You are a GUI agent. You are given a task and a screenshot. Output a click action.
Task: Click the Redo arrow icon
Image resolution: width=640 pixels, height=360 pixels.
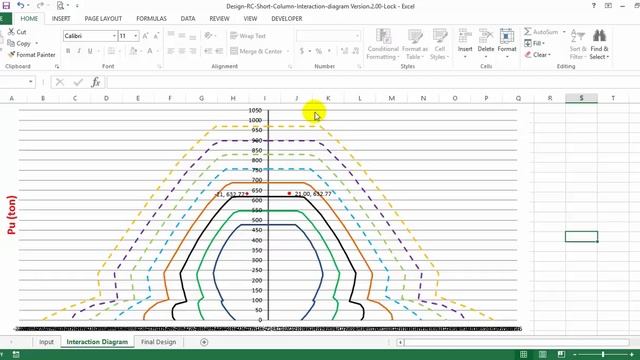(40, 5)
